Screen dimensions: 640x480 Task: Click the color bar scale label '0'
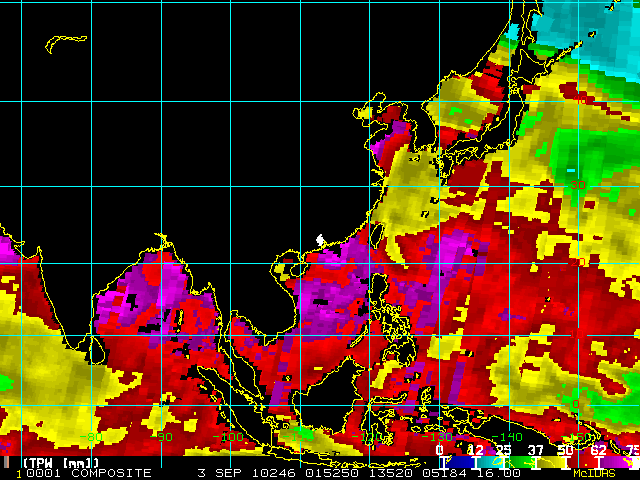coord(440,450)
